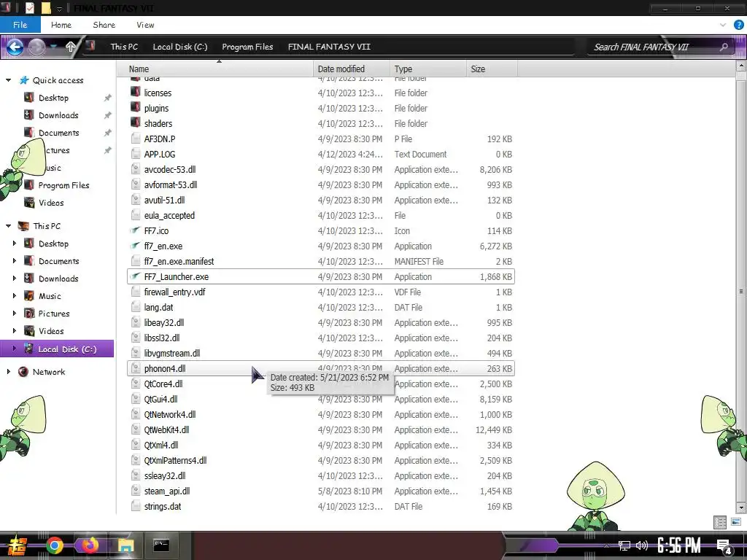747x560 pixels.
Task: Select the phonon4.dll file
Action: point(321,368)
